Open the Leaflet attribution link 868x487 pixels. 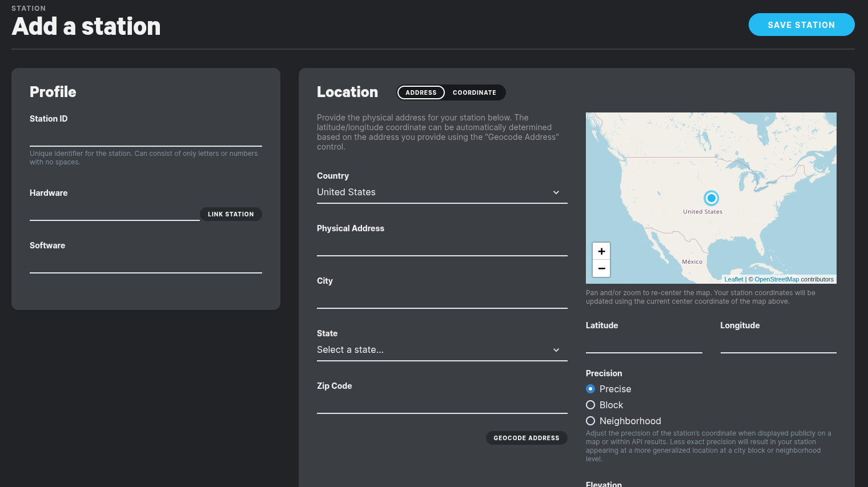(x=734, y=279)
